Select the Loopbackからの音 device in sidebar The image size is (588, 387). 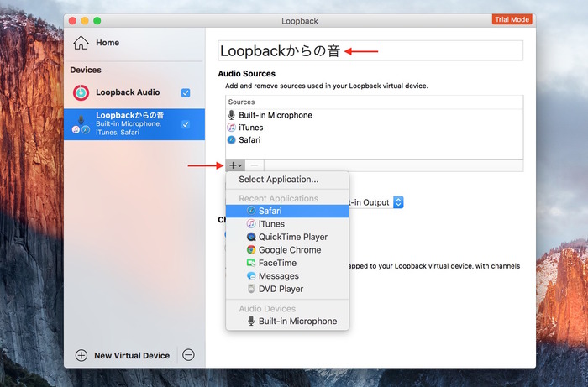134,124
